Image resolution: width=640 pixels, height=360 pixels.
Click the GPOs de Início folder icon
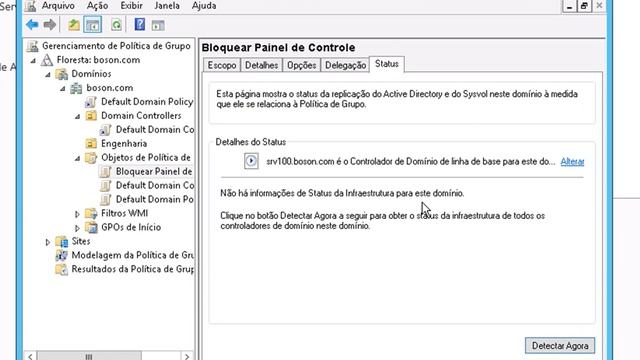(91, 227)
